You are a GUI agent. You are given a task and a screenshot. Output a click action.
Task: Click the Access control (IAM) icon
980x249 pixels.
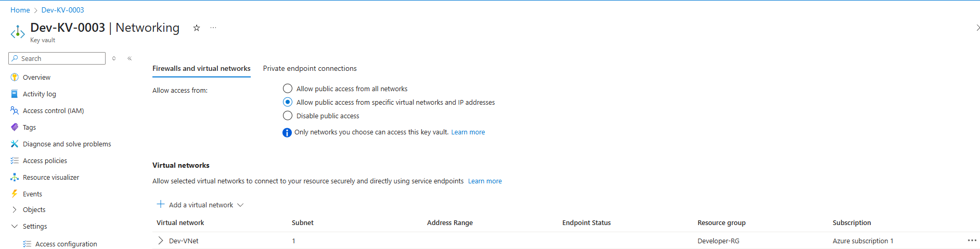click(x=15, y=110)
